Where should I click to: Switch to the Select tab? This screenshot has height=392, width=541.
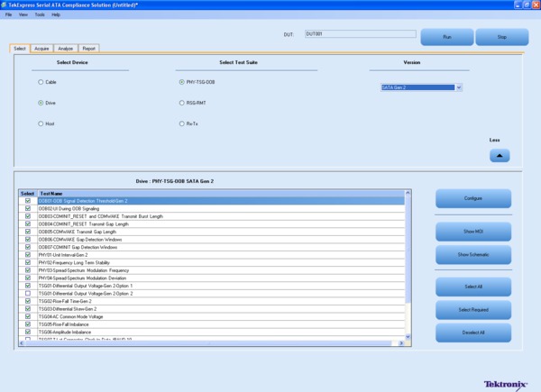20,49
